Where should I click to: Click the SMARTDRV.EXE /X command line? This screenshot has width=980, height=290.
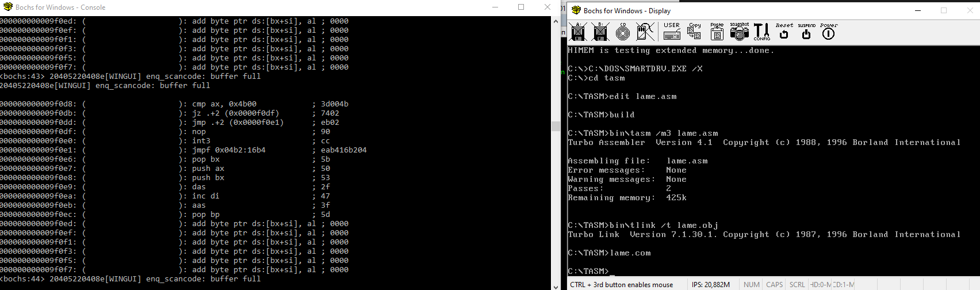point(636,68)
